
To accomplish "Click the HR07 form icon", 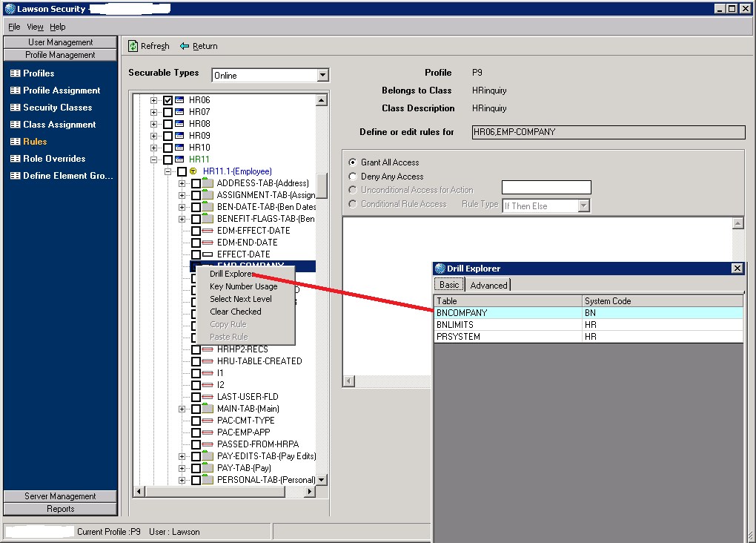I will pos(179,111).
